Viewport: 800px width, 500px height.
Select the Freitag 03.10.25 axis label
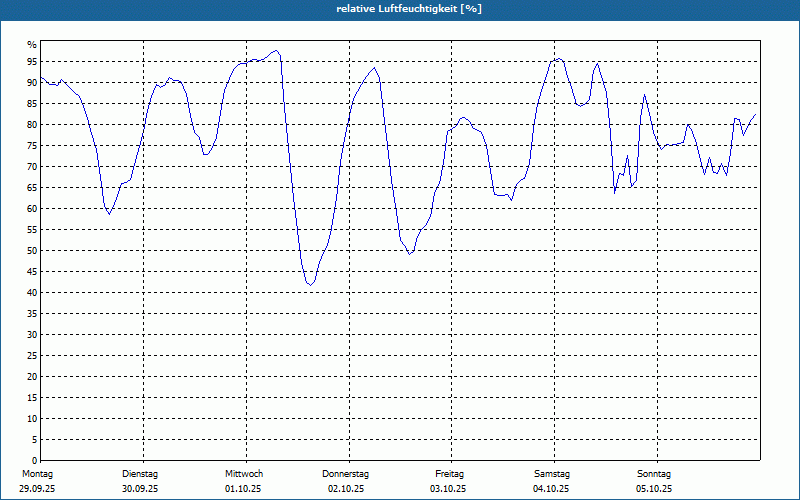(448, 481)
